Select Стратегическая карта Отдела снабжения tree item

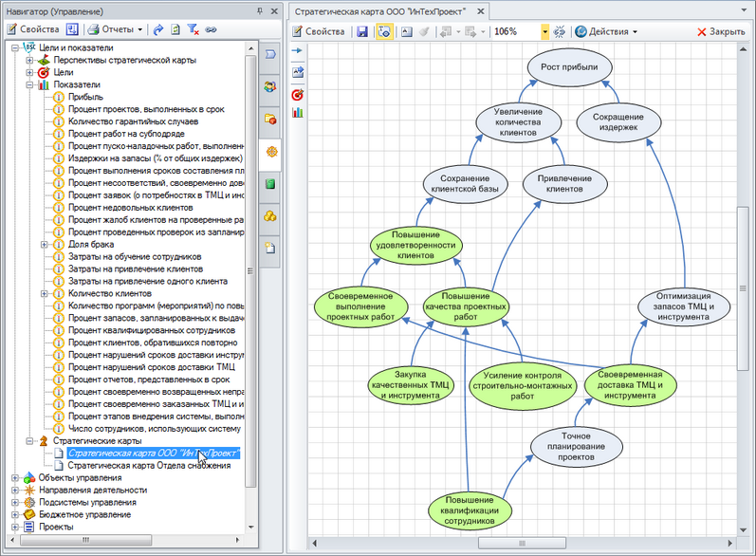[x=149, y=465]
